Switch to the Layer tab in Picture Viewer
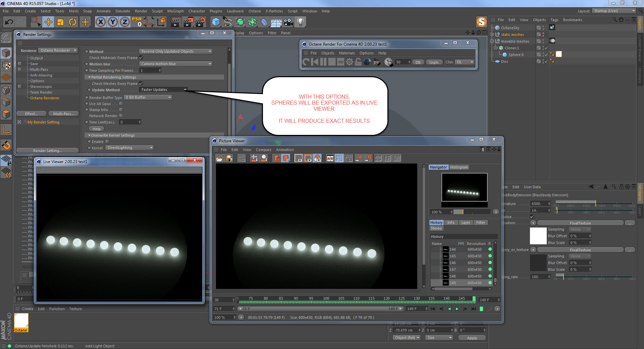The height and width of the screenshot is (349, 644). (x=466, y=222)
